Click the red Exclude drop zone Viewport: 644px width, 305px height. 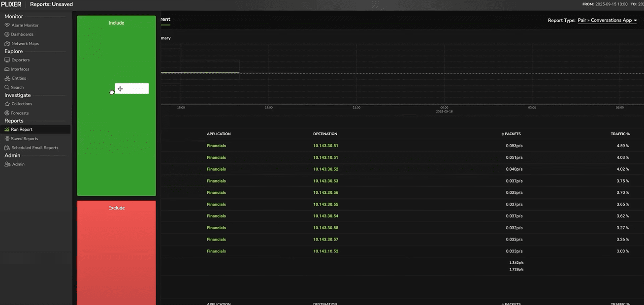(116, 251)
